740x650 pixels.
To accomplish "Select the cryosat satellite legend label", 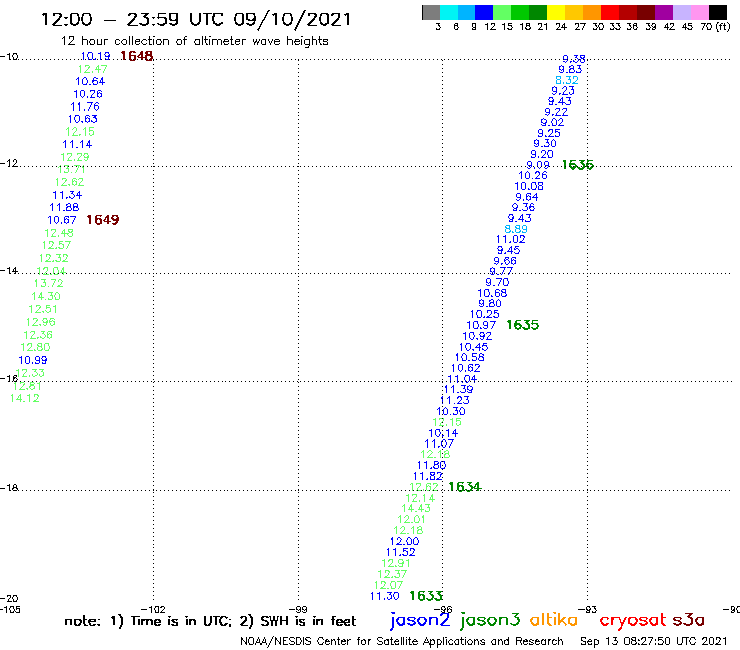I will point(632,621).
